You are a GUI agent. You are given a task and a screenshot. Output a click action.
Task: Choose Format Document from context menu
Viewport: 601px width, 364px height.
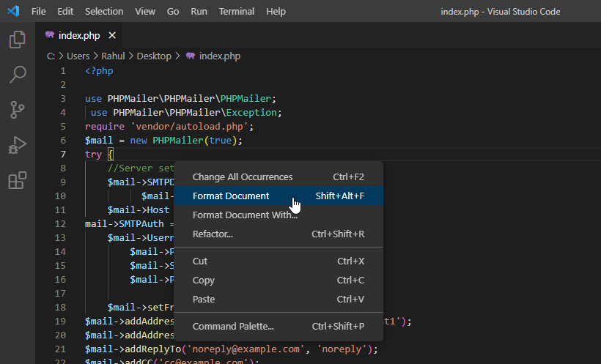(231, 196)
